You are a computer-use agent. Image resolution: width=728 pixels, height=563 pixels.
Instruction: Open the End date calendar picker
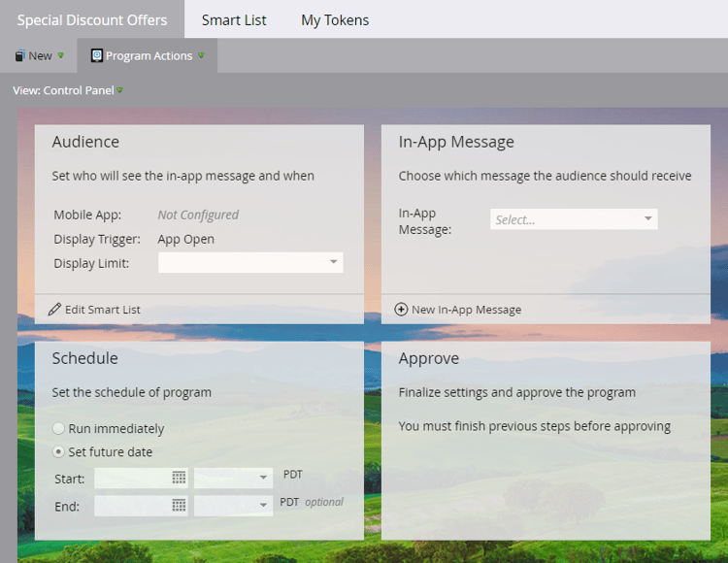(x=179, y=505)
